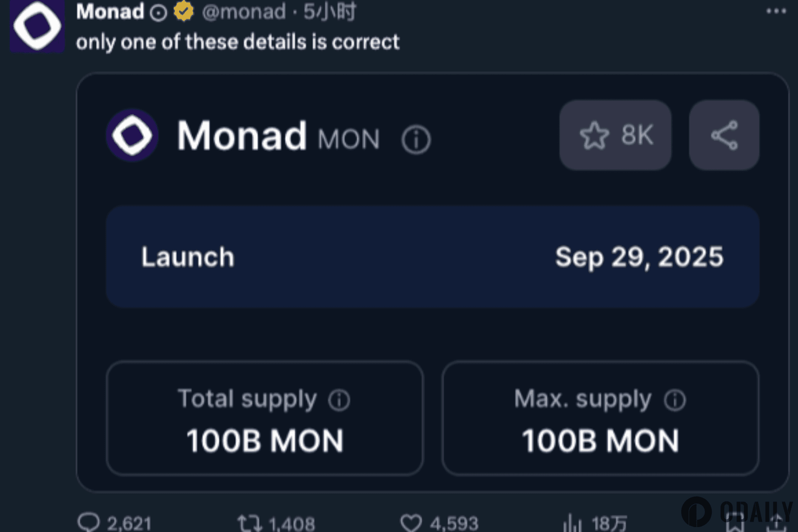Open the Monad profile avatar
Screen dimensions: 798x532
37,26
